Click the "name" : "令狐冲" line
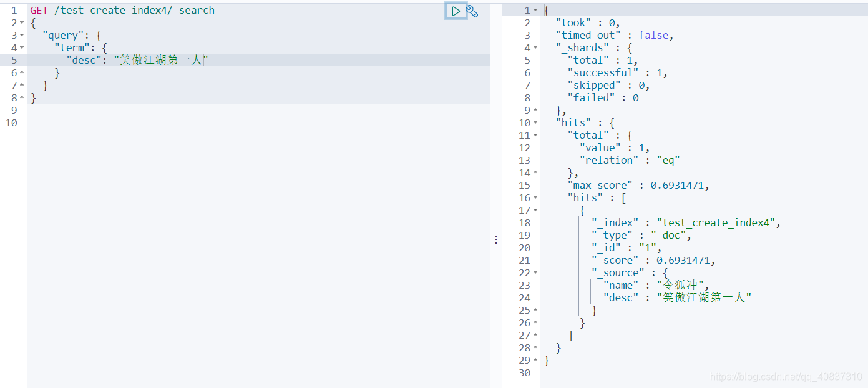 click(656, 286)
